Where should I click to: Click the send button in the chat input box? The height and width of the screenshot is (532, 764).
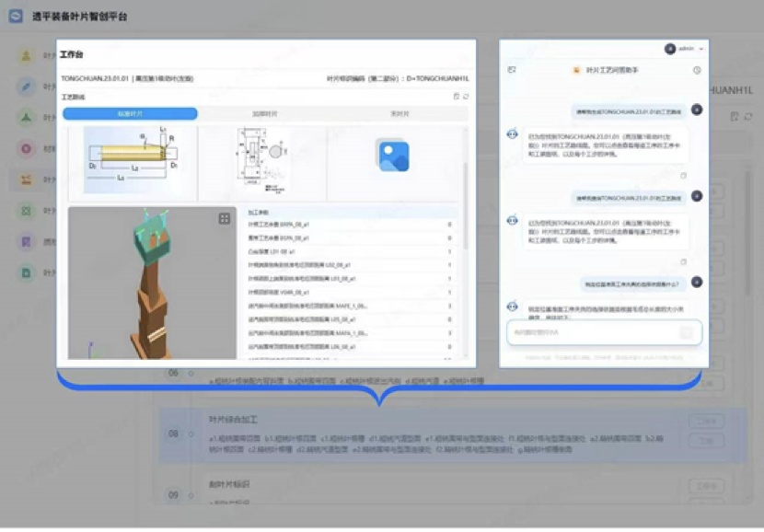(x=686, y=332)
